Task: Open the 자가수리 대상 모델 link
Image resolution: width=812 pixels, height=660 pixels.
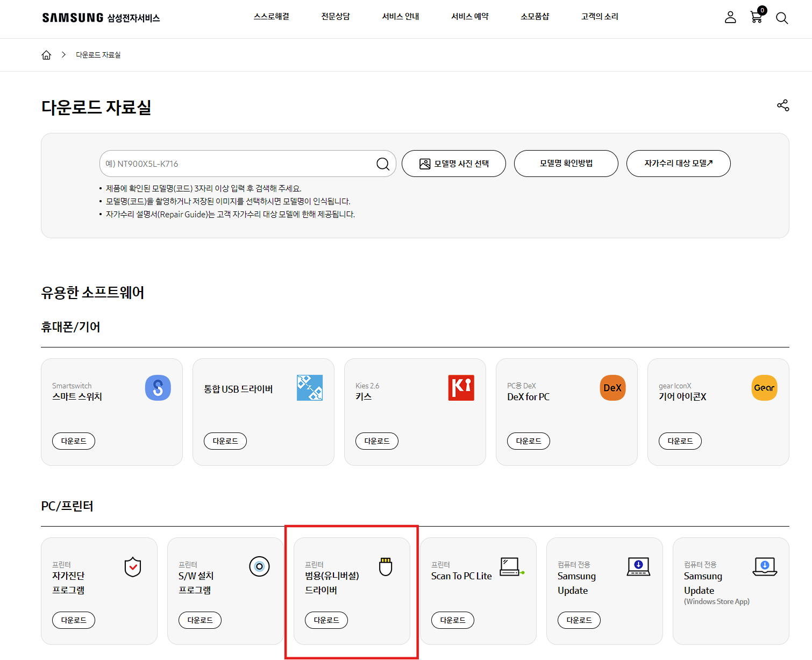Action: point(678,164)
